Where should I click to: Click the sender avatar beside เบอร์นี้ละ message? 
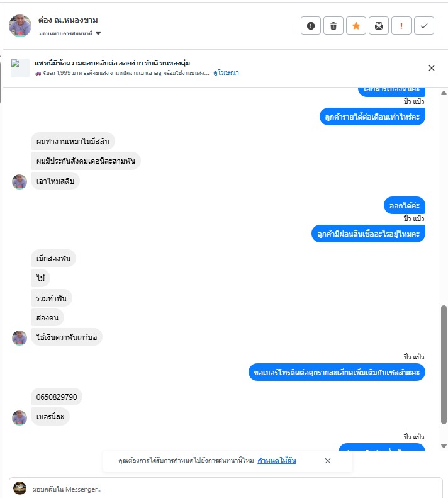point(20,417)
